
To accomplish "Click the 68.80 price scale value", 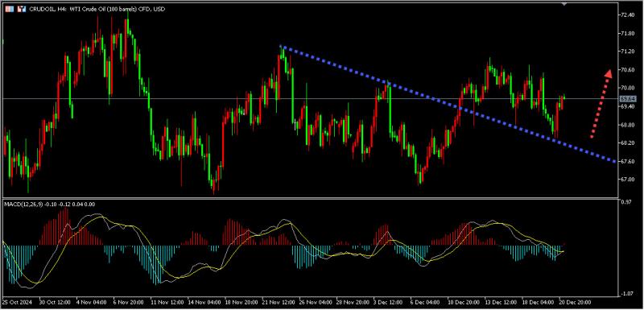I will tap(629, 125).
